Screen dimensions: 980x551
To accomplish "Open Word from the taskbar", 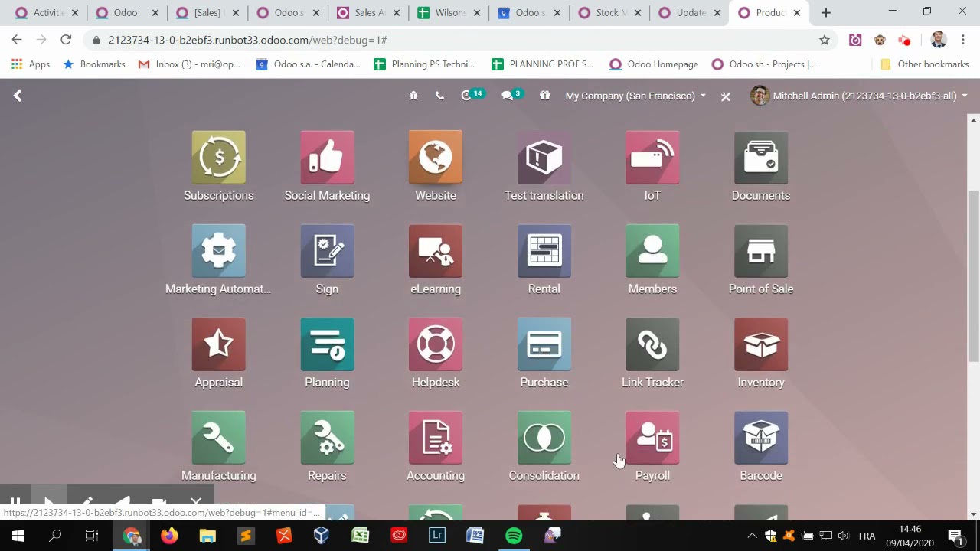I will click(475, 536).
